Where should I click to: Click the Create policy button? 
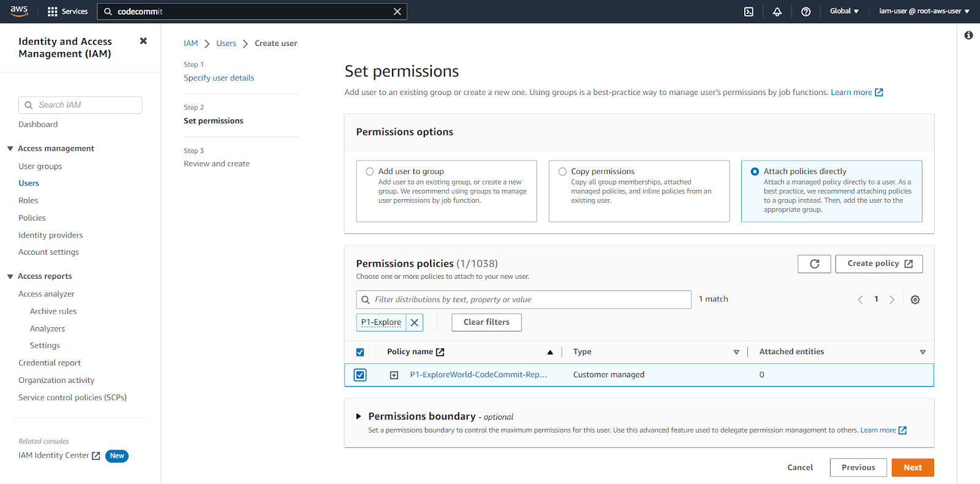(x=879, y=264)
